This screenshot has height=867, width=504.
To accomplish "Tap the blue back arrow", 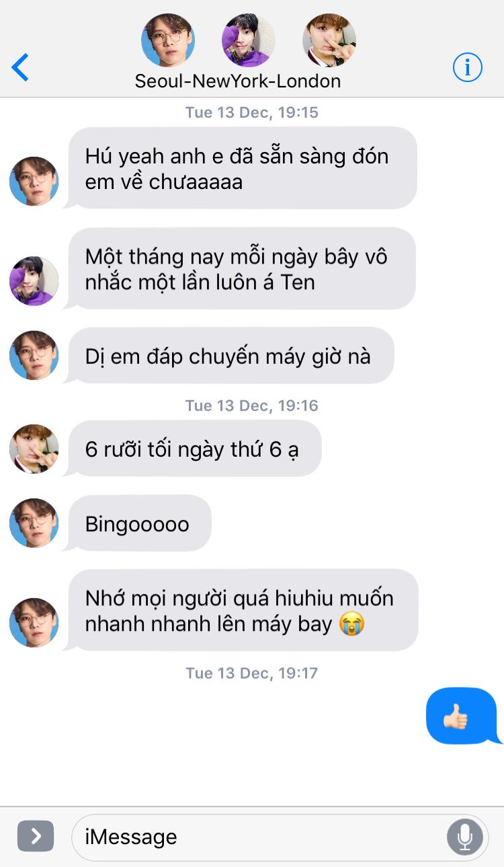I will [21, 67].
